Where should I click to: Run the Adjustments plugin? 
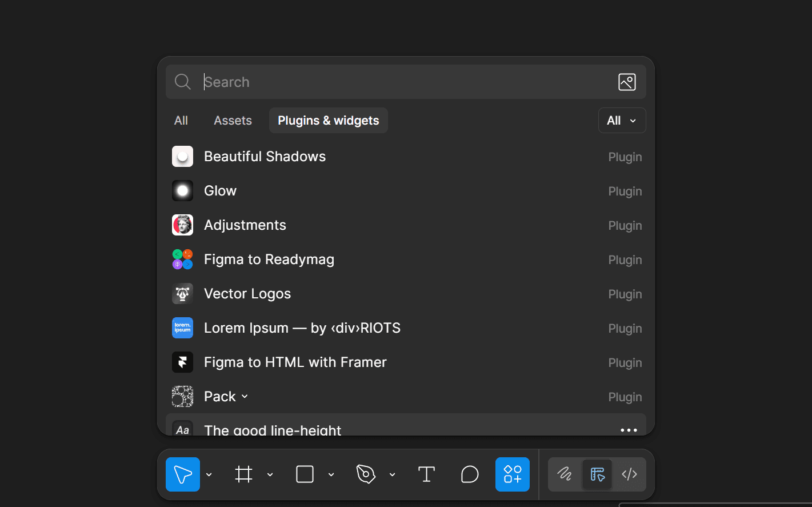406,225
